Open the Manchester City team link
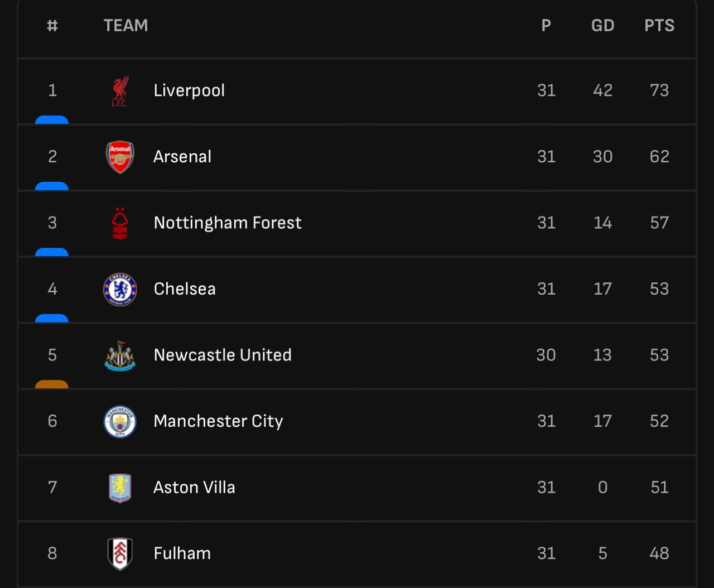The width and height of the screenshot is (714, 588). tap(218, 421)
